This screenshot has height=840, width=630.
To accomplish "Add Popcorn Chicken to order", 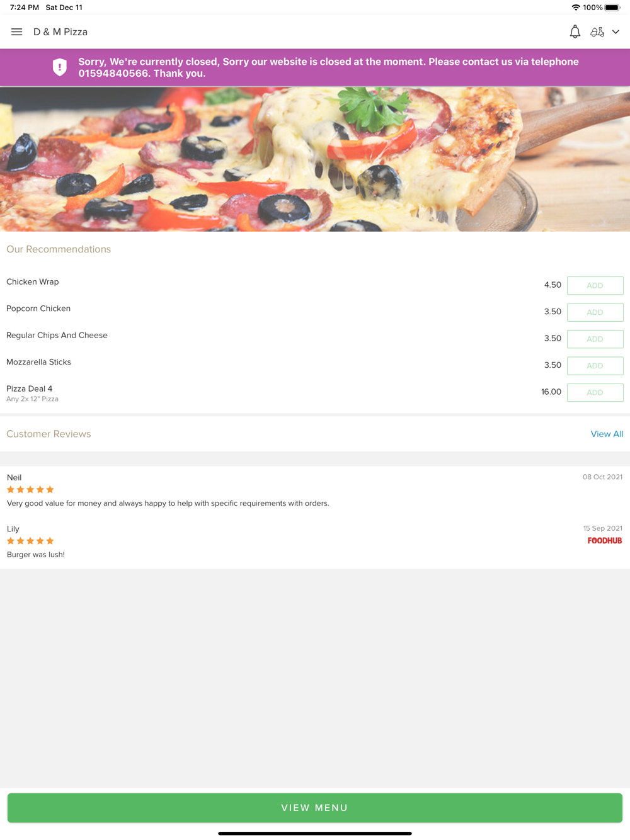I will [595, 312].
